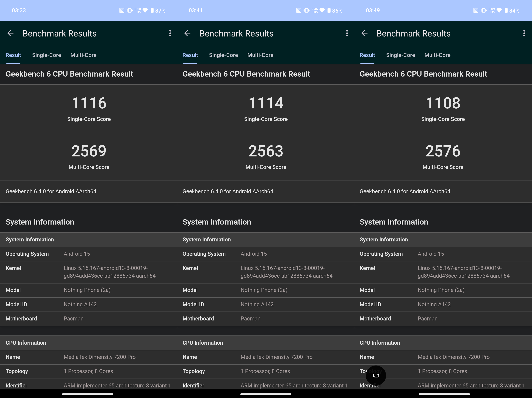Open three-dot overflow menu in rightmost panel
Viewport: 532px width, 398px height.
coord(524,33)
